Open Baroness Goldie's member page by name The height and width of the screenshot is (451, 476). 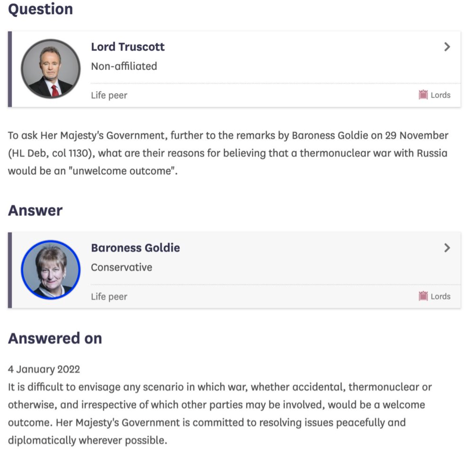[135, 248]
